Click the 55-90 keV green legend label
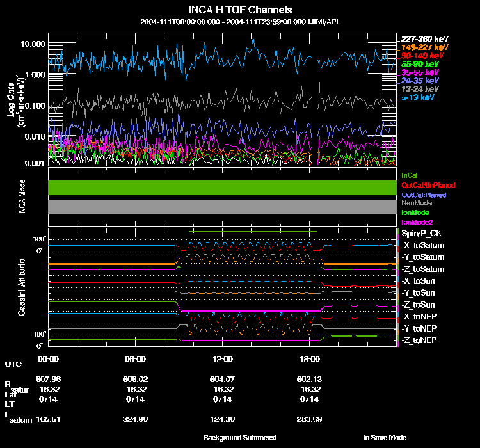Screen dimensions: 480x448 point(420,65)
